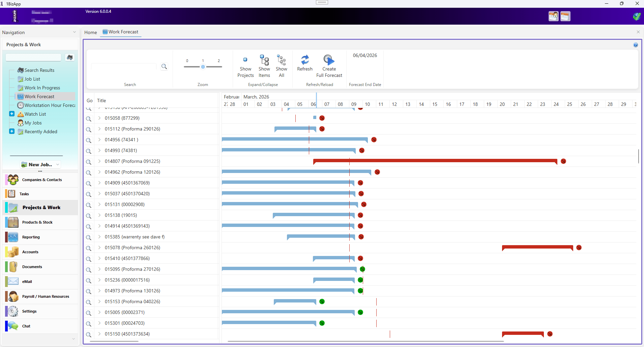Click zoom level 0 on slider
The width and height of the screenshot is (644, 347).
[x=187, y=61]
